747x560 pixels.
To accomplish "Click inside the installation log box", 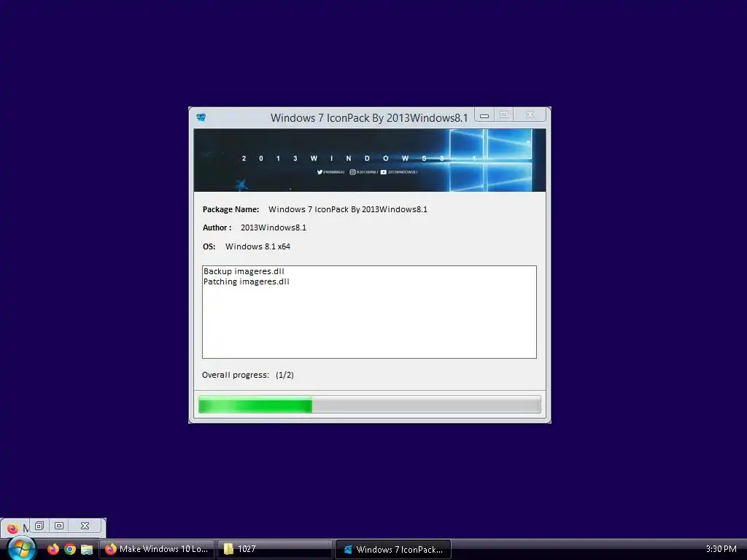I will click(x=369, y=312).
